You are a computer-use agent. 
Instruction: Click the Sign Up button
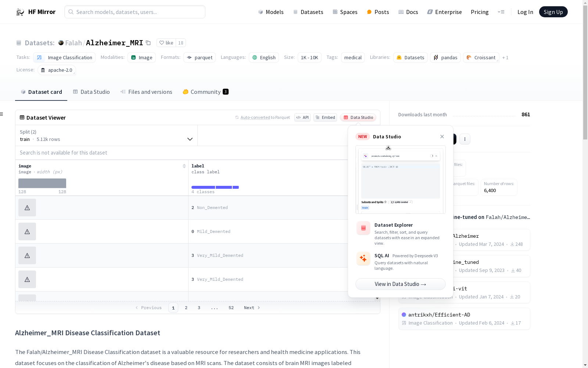[553, 12]
